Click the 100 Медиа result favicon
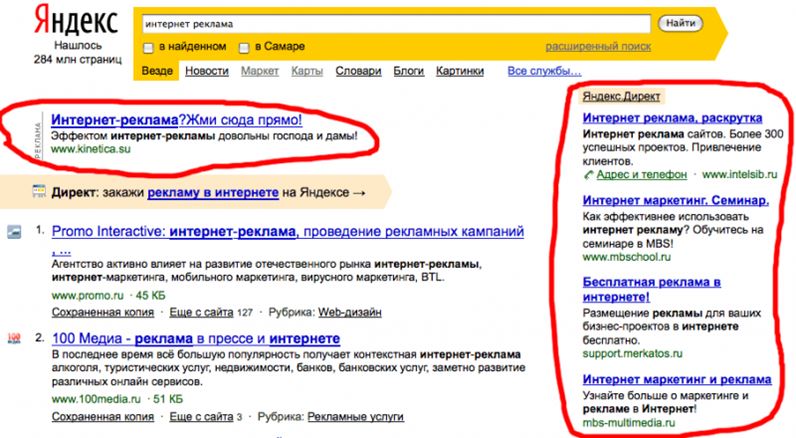 (14, 338)
